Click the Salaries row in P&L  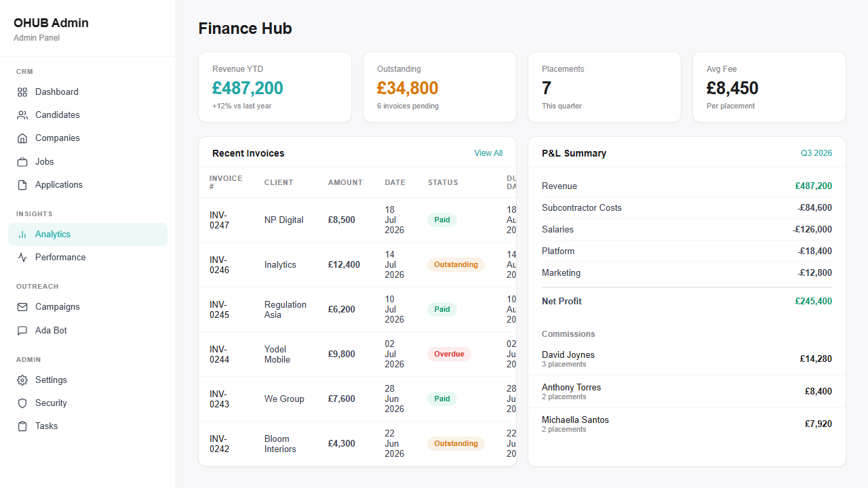[x=687, y=230]
